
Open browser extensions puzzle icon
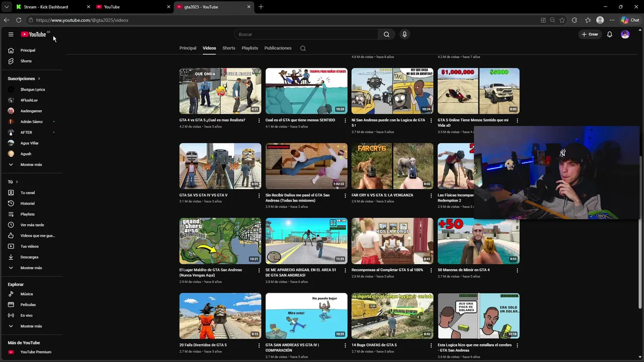[x=575, y=20]
